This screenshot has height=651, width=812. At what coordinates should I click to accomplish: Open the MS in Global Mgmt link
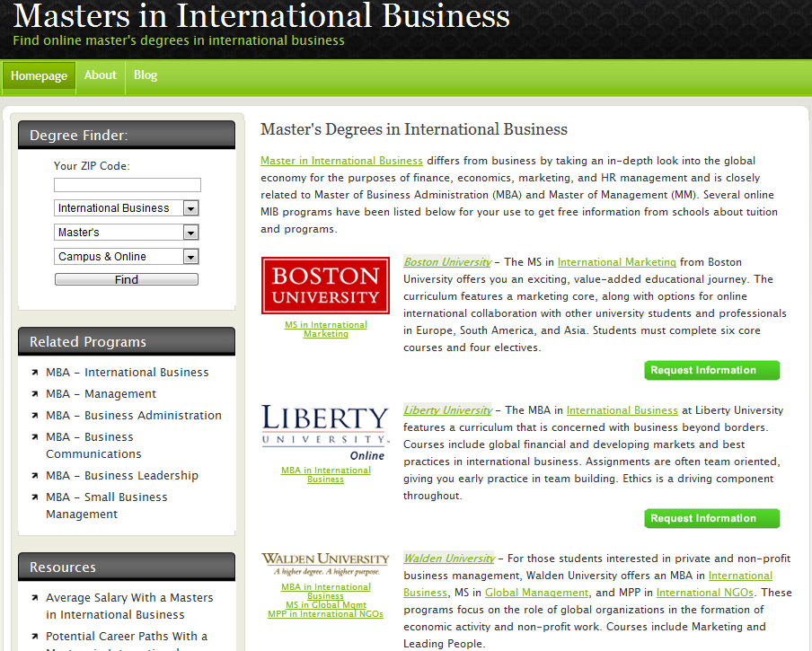[x=325, y=603]
